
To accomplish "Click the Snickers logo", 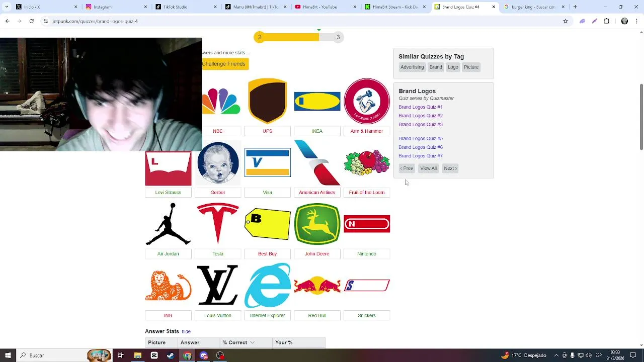I will pyautogui.click(x=367, y=285).
